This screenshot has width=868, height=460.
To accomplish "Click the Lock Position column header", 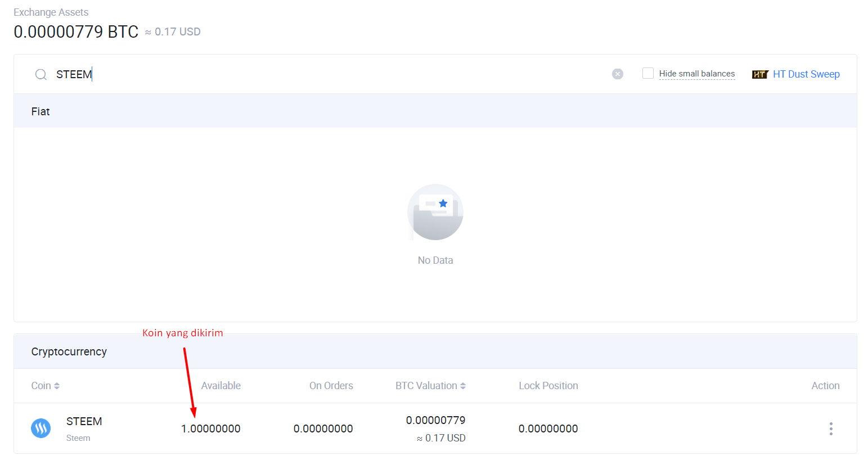I will (x=548, y=386).
